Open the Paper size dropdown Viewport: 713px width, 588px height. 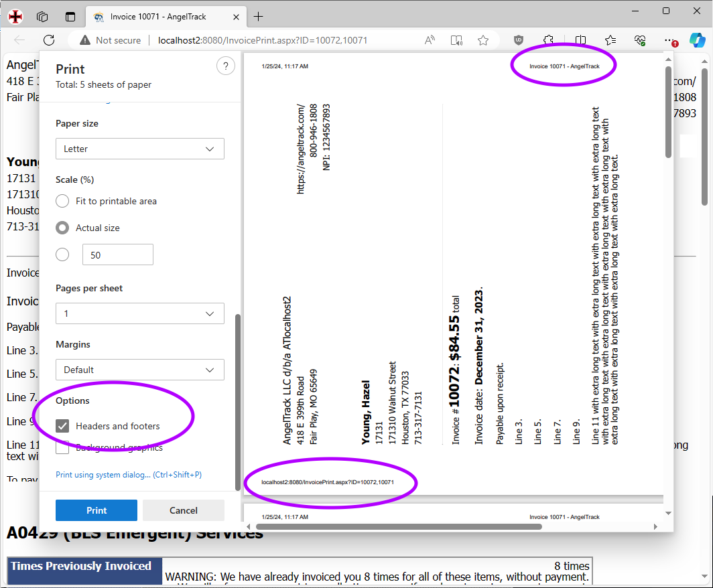tap(139, 149)
